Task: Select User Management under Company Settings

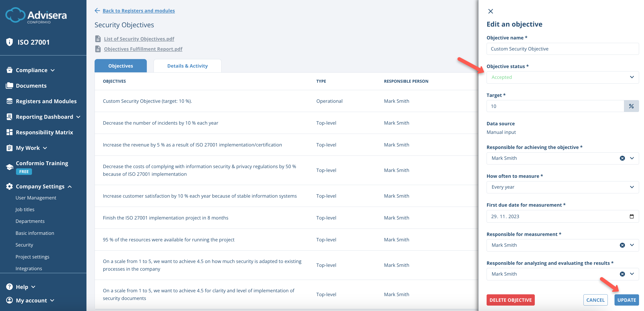Action: pos(36,197)
